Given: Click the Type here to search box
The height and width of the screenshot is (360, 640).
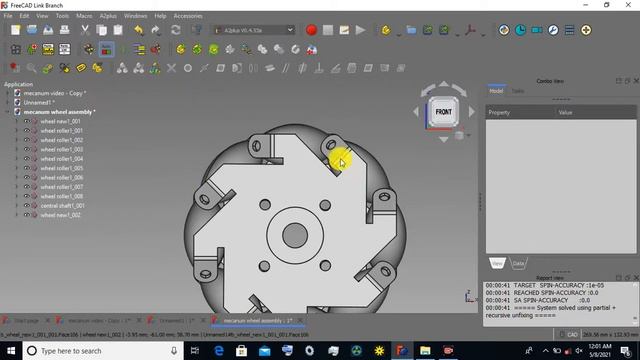Looking at the screenshot, I should [x=102, y=351].
